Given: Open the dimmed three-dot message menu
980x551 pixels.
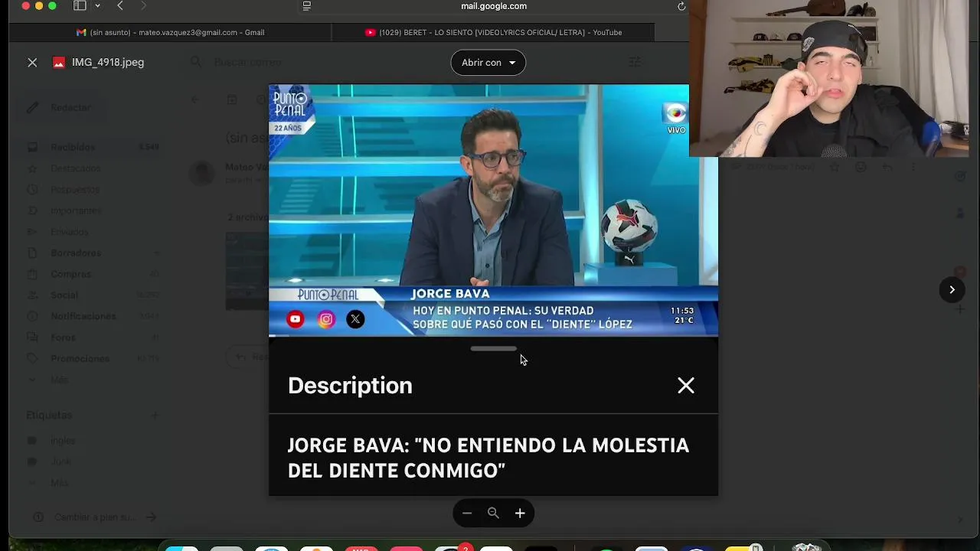Looking at the screenshot, I should (x=913, y=167).
